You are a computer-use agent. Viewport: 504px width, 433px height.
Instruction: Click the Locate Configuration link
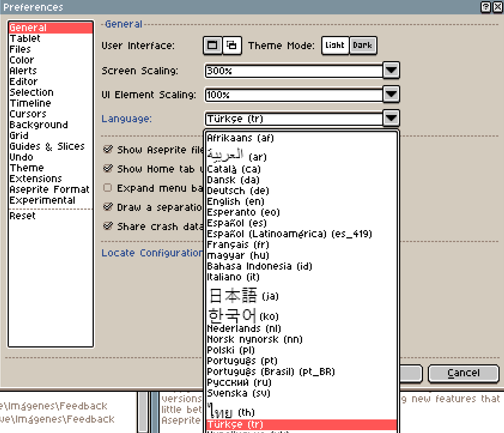click(152, 253)
